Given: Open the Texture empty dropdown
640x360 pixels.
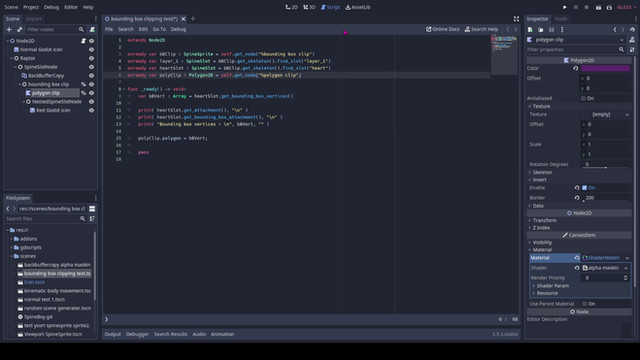Looking at the screenshot, I should coord(605,115).
